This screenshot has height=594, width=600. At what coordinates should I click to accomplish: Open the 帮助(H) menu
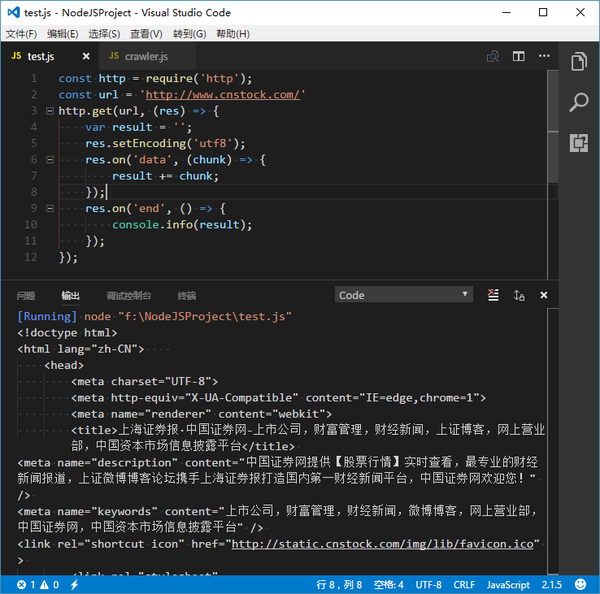click(233, 34)
